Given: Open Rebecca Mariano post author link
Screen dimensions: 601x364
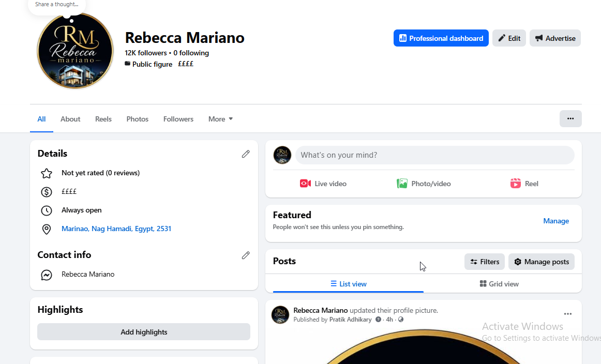Looking at the screenshot, I should 321,310.
